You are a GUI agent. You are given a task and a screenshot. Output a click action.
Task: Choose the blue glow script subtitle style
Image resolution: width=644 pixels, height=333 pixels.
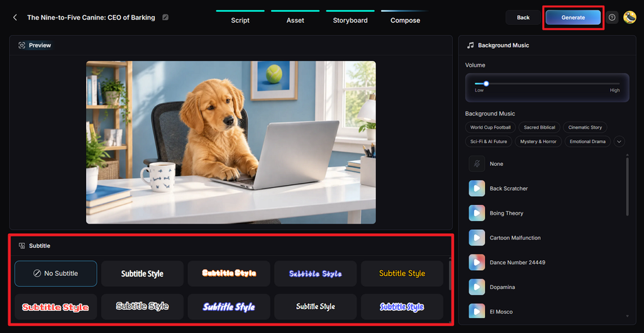click(x=316, y=273)
